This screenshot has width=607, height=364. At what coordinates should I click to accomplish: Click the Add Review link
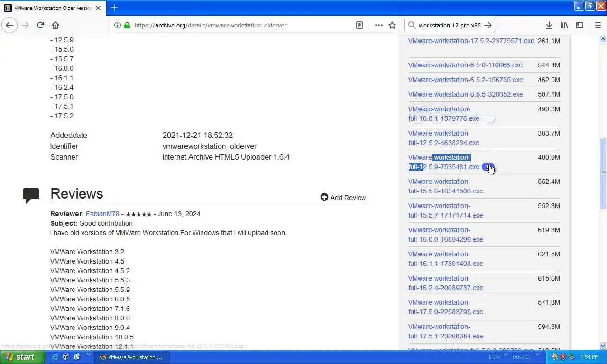[348, 198]
